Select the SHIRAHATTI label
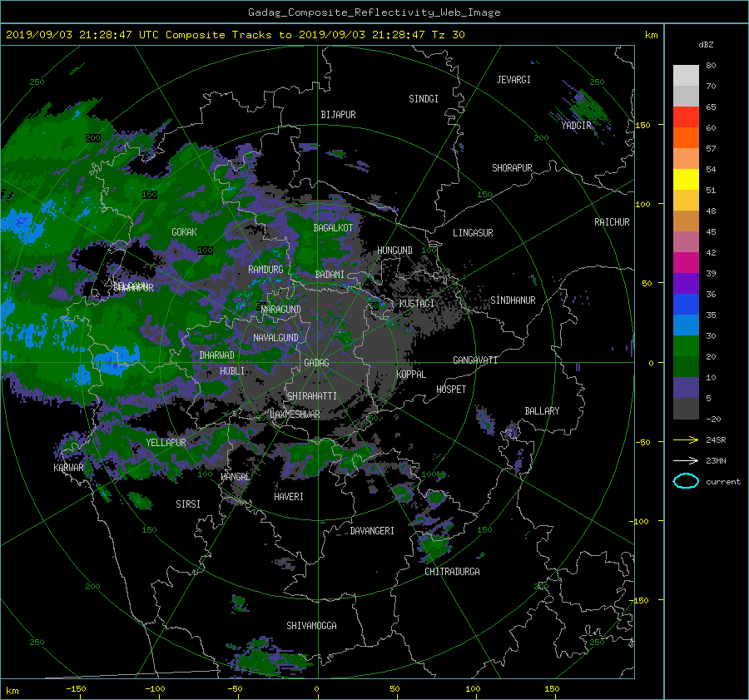The height and width of the screenshot is (700, 749). tap(312, 396)
